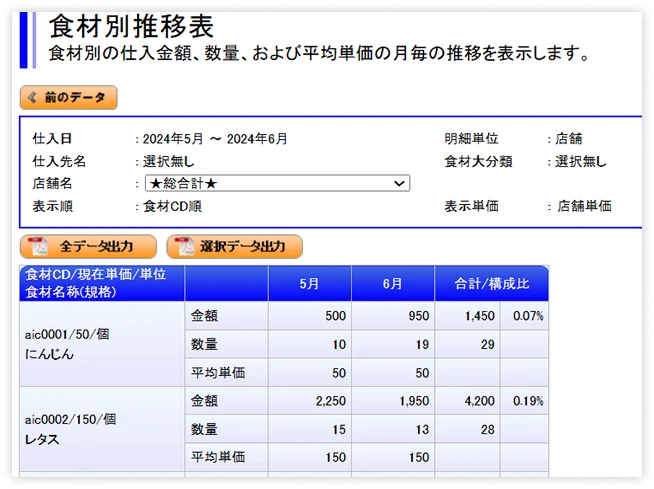Click the 仕入日 label
The height and width of the screenshot is (489, 654).
click(x=52, y=139)
